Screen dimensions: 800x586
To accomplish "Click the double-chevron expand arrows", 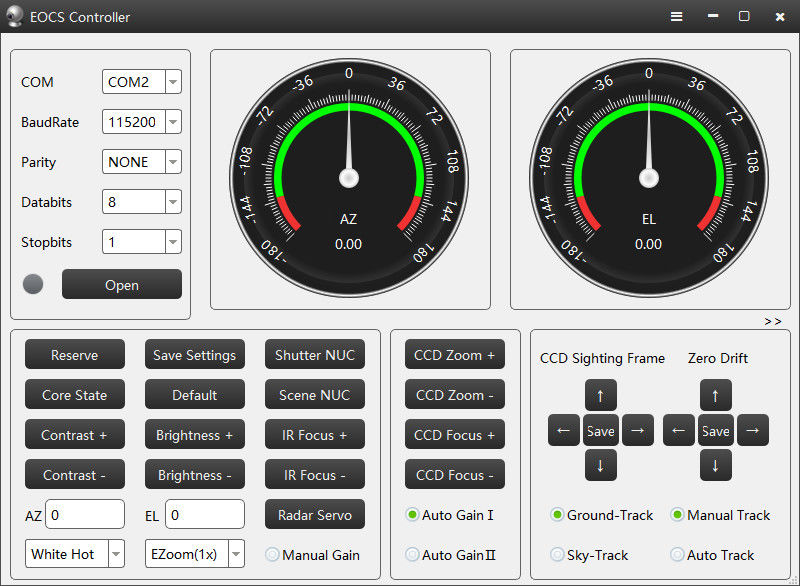I will [772, 321].
